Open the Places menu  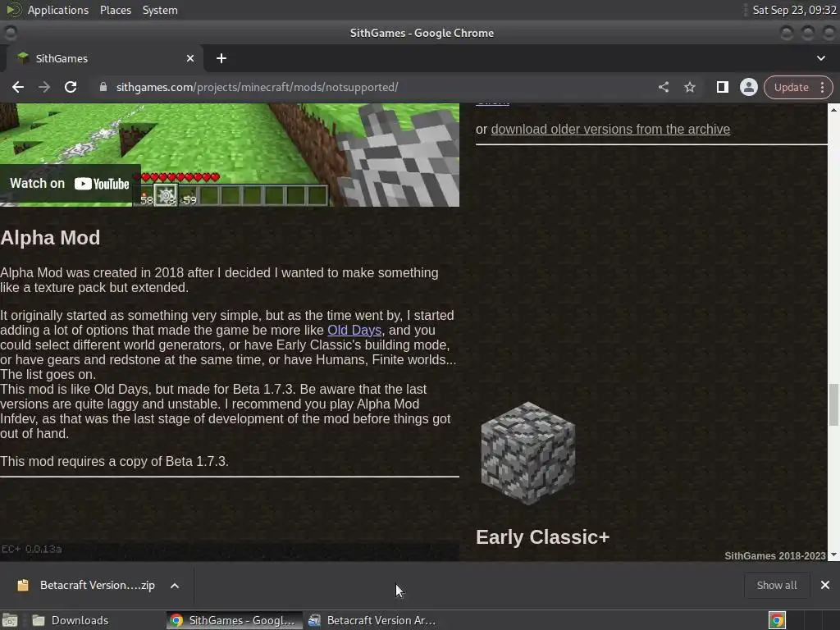pos(115,10)
